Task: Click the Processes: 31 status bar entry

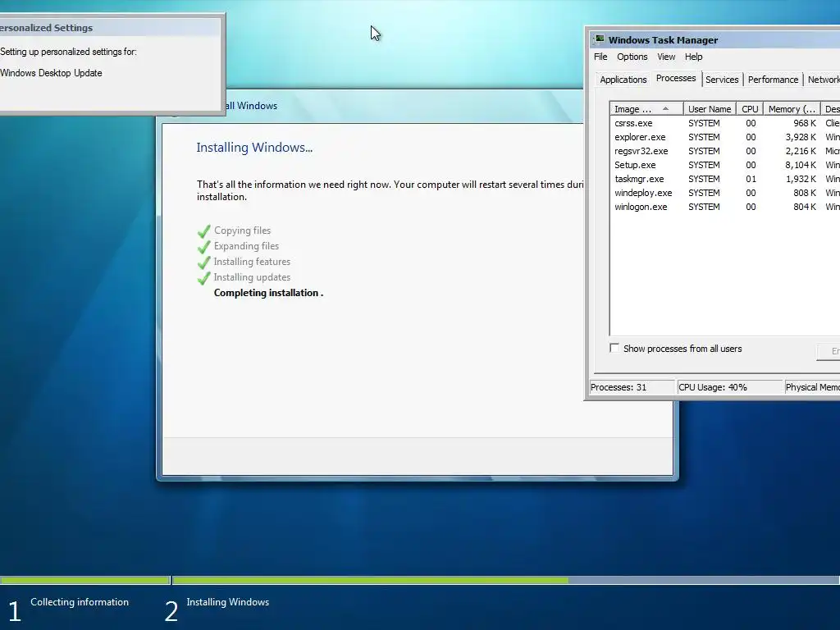Action: pyautogui.click(x=632, y=387)
